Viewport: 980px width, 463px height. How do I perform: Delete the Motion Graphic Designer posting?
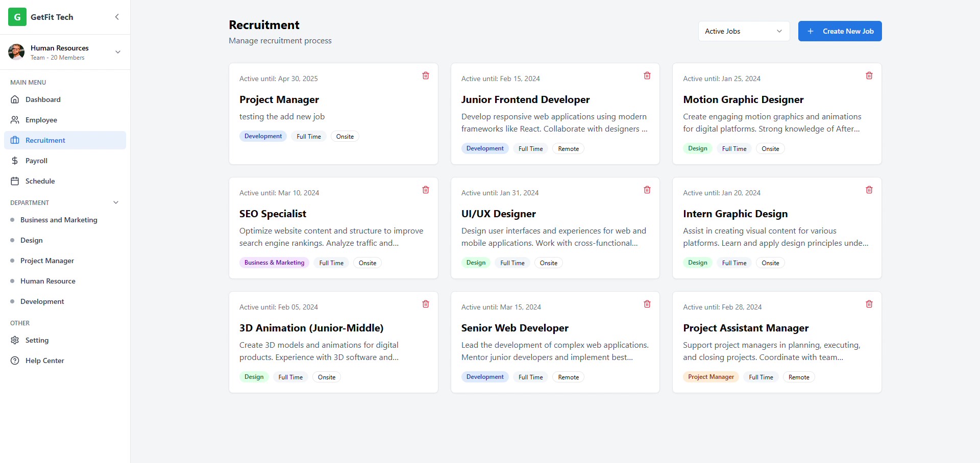click(x=869, y=75)
